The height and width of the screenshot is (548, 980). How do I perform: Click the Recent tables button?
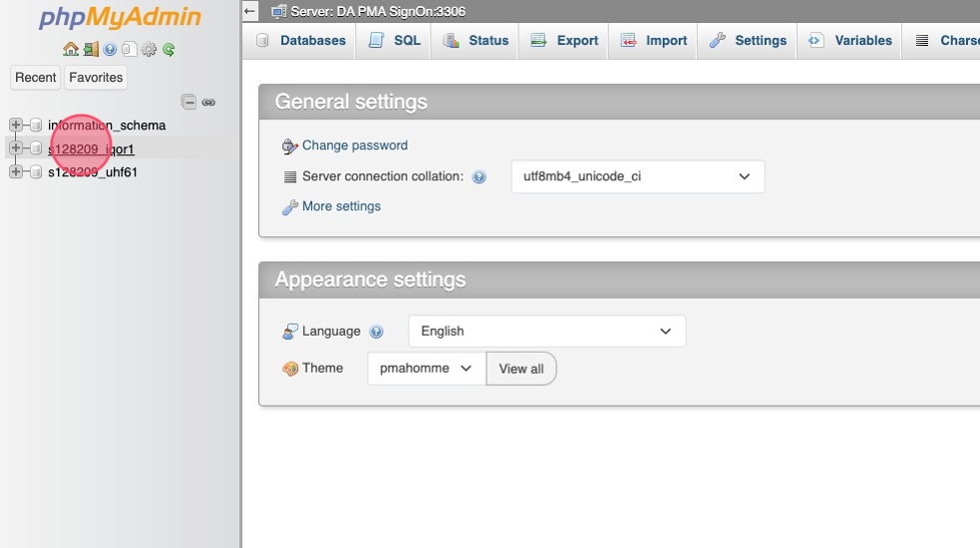(x=36, y=78)
